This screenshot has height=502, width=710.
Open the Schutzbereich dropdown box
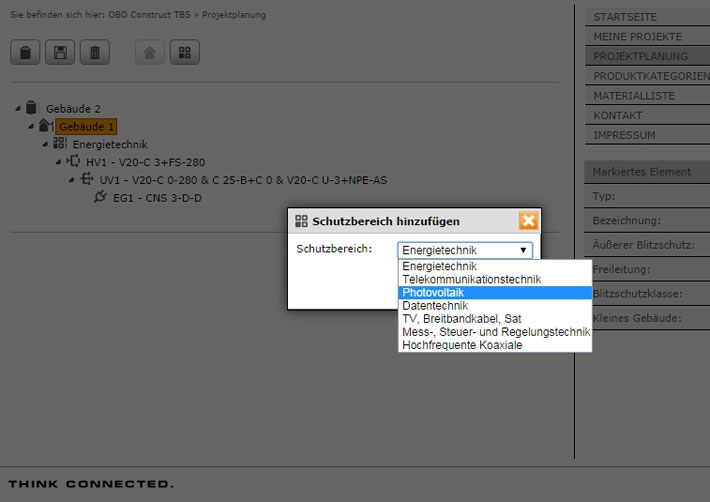tap(465, 250)
